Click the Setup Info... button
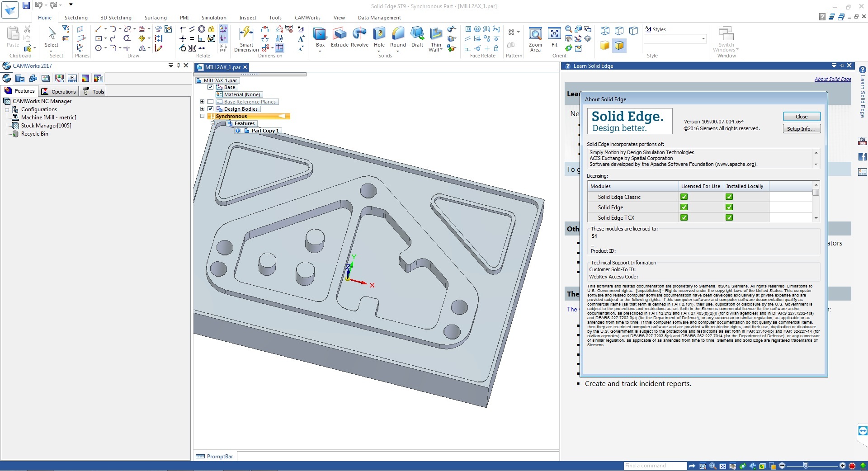 coord(801,129)
